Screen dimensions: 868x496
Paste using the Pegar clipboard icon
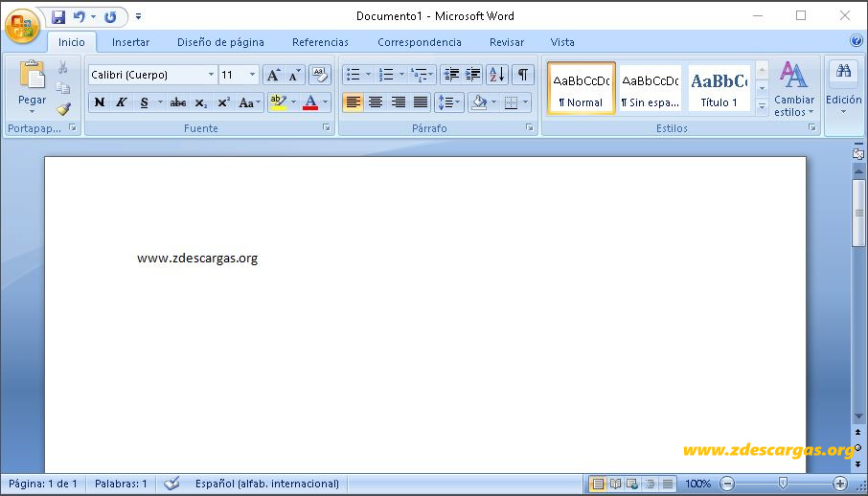click(33, 75)
